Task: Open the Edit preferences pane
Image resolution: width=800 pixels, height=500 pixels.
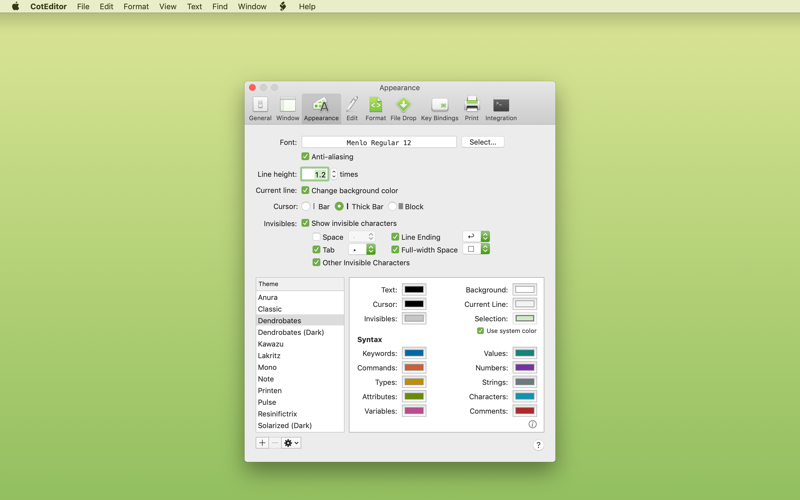Action: (352, 109)
